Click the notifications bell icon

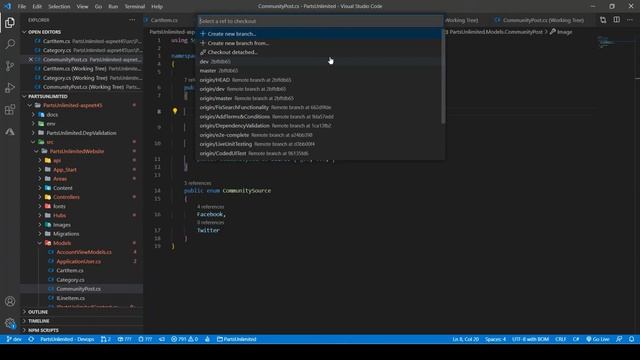click(x=631, y=339)
